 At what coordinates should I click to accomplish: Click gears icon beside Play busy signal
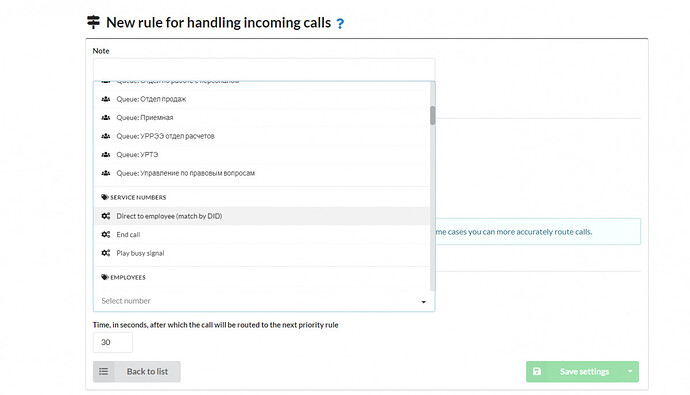point(106,253)
